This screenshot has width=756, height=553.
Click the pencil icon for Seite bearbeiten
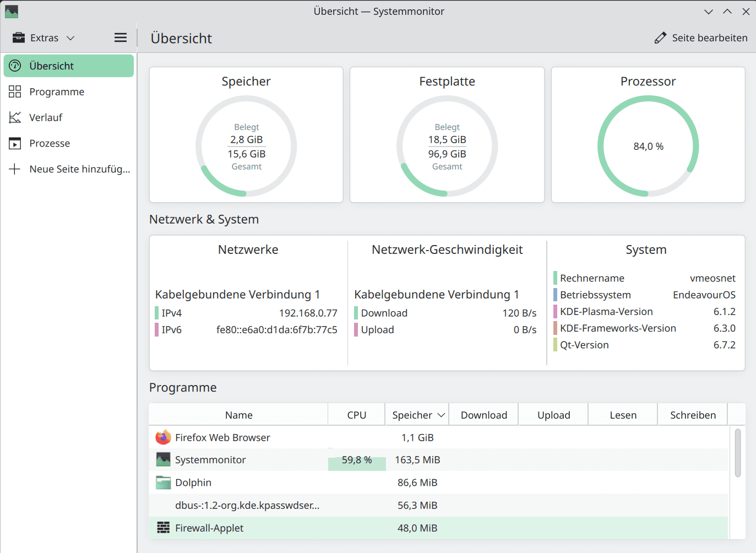pos(660,37)
